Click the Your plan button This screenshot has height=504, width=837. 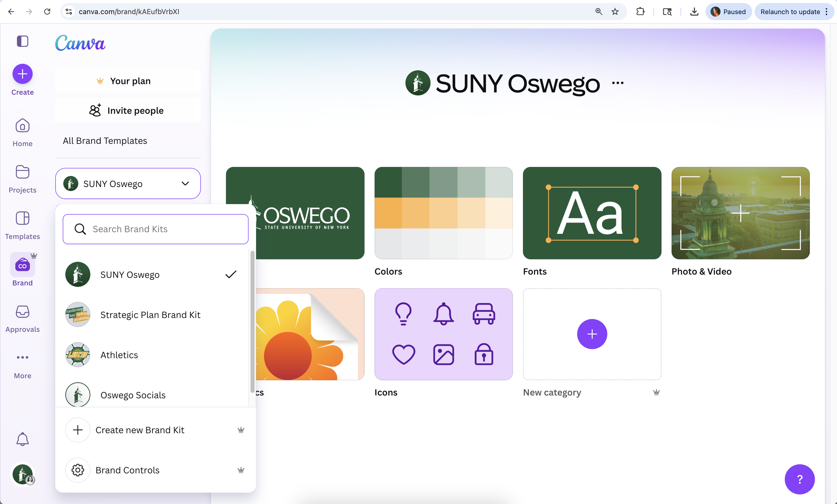point(128,81)
